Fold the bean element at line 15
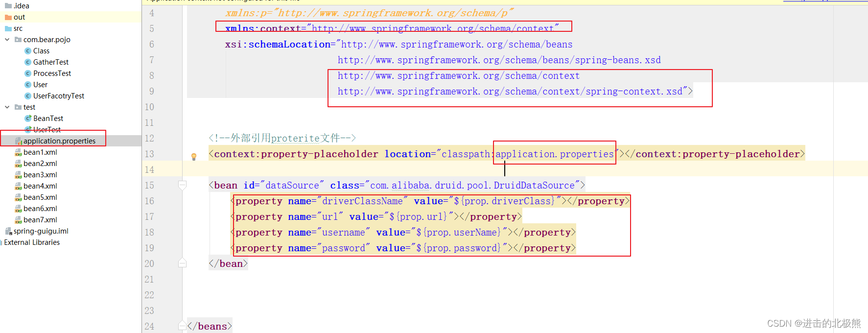The image size is (868, 333). click(x=182, y=185)
